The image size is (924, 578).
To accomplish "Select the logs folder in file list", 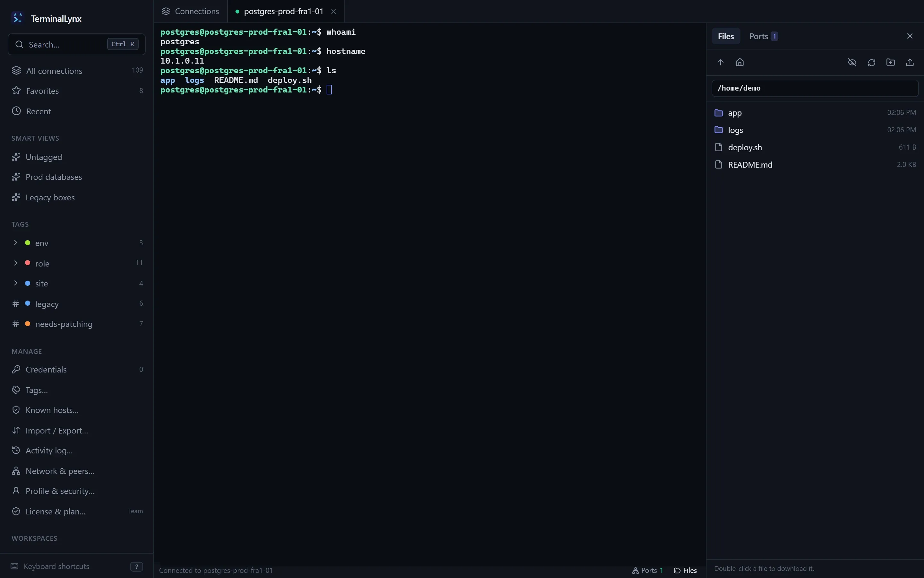I will coord(815,130).
